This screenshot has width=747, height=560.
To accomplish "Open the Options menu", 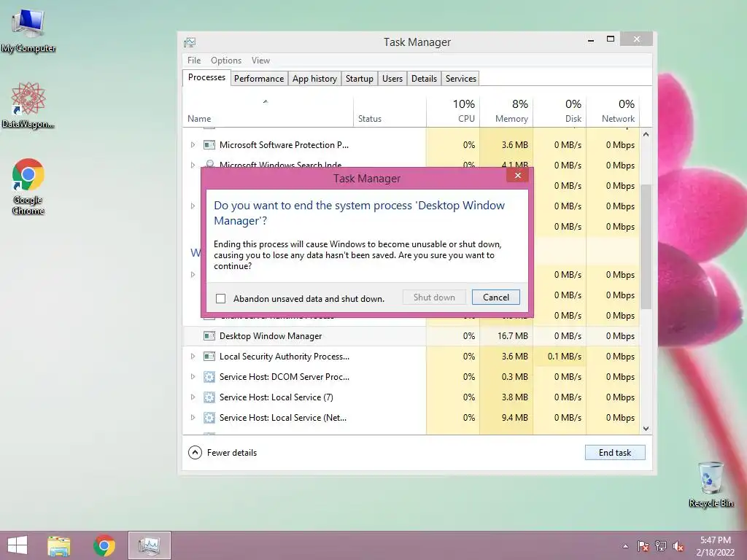I will (x=226, y=61).
